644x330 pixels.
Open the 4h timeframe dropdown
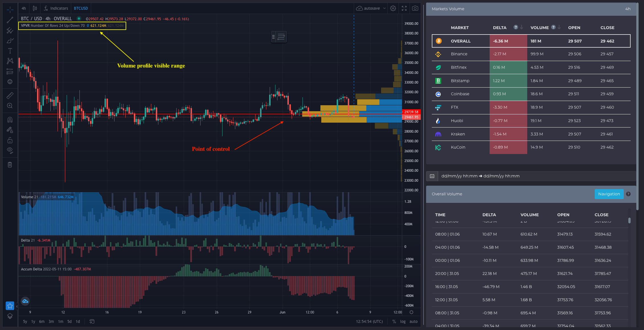point(24,8)
